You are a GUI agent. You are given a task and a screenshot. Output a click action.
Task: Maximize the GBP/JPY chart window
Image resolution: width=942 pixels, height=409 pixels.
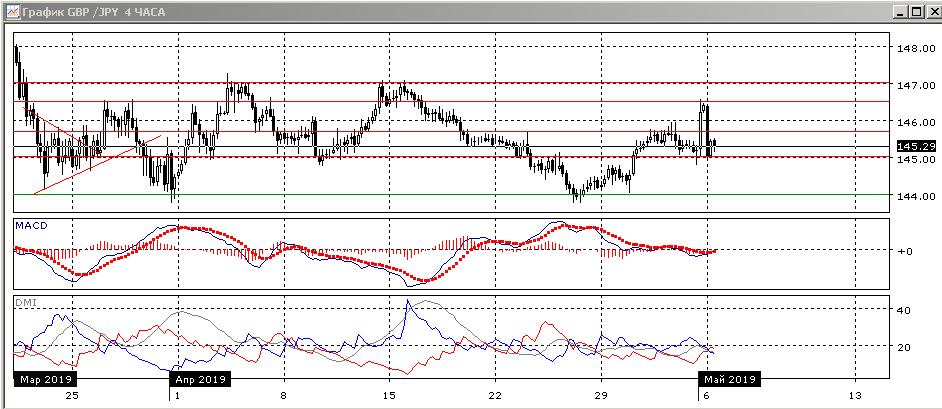pos(915,11)
